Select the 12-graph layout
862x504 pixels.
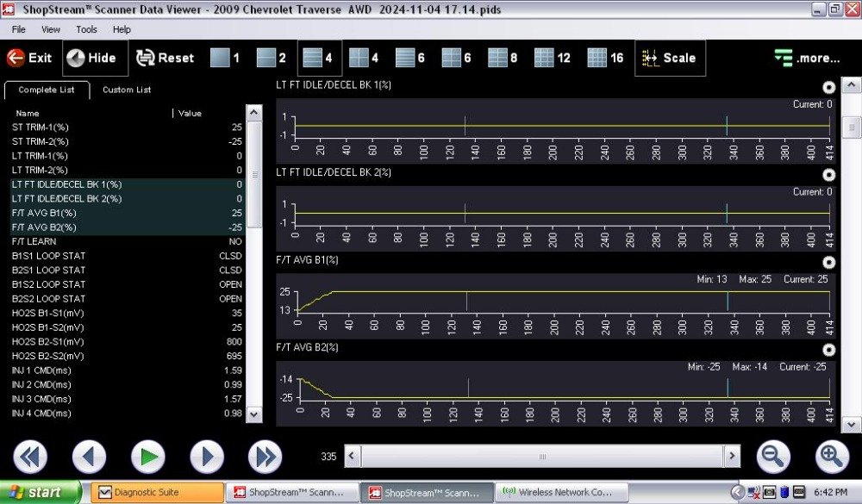click(x=552, y=58)
